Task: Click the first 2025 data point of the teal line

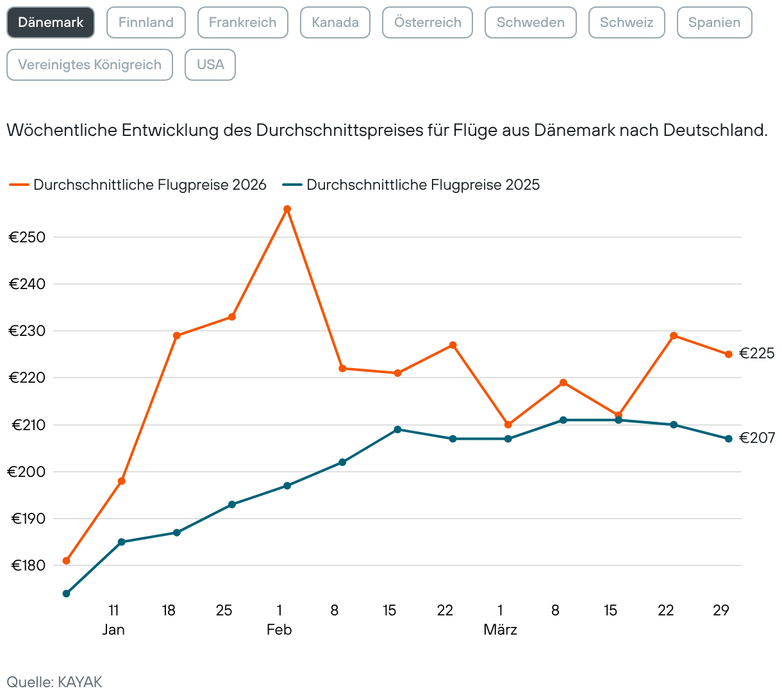Action: click(x=67, y=594)
